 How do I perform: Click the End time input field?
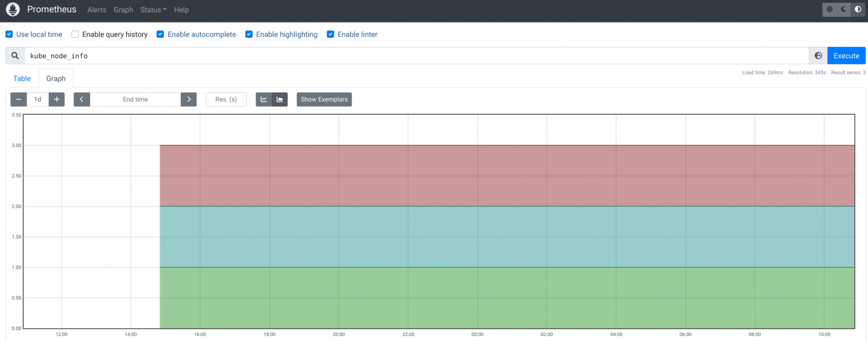coord(135,99)
